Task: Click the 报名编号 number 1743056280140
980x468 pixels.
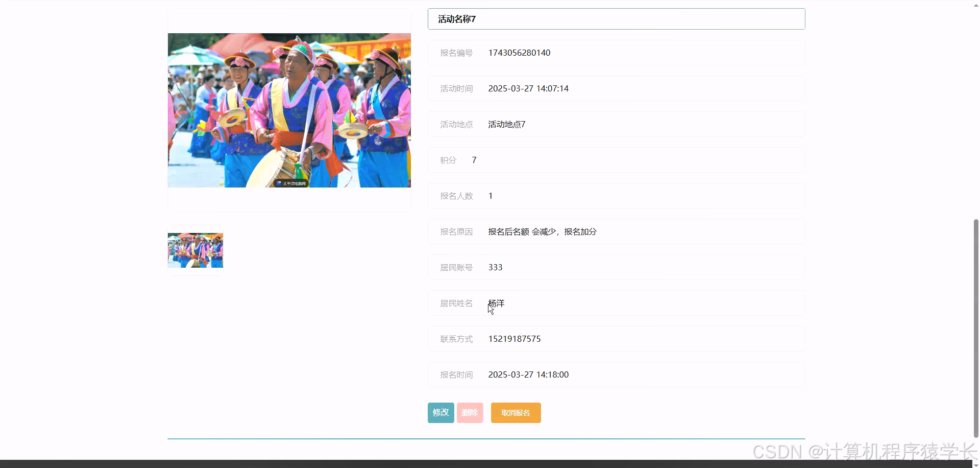Action: (x=519, y=53)
